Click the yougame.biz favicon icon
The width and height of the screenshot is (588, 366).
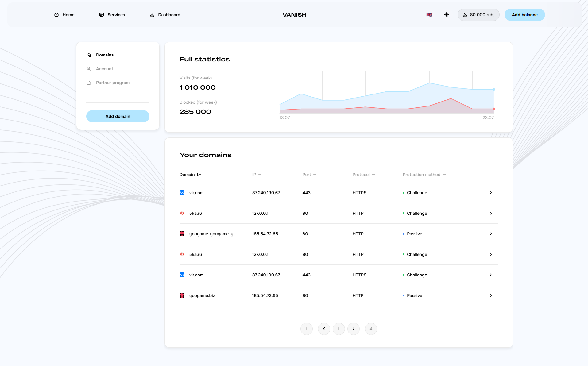pos(182,295)
